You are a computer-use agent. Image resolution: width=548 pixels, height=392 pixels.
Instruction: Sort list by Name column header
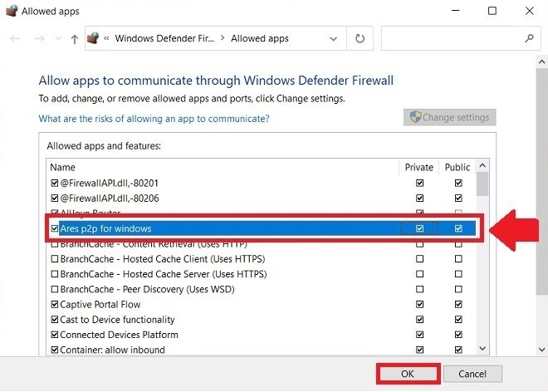[x=62, y=167]
